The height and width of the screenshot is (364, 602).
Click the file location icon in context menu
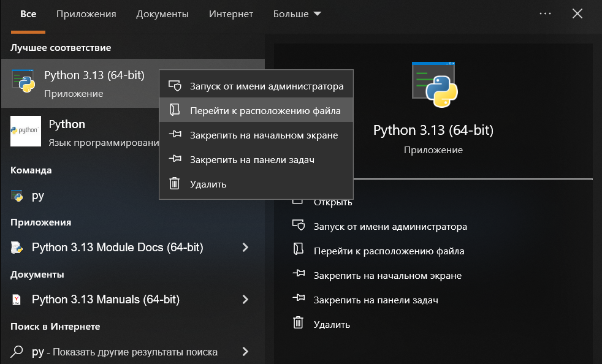coord(175,110)
